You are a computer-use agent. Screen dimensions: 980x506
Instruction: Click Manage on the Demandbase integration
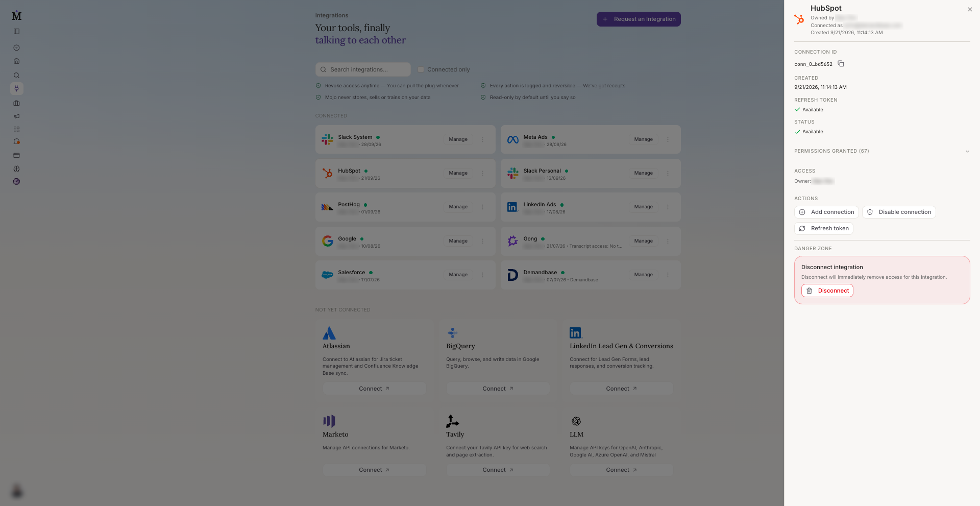tap(643, 275)
